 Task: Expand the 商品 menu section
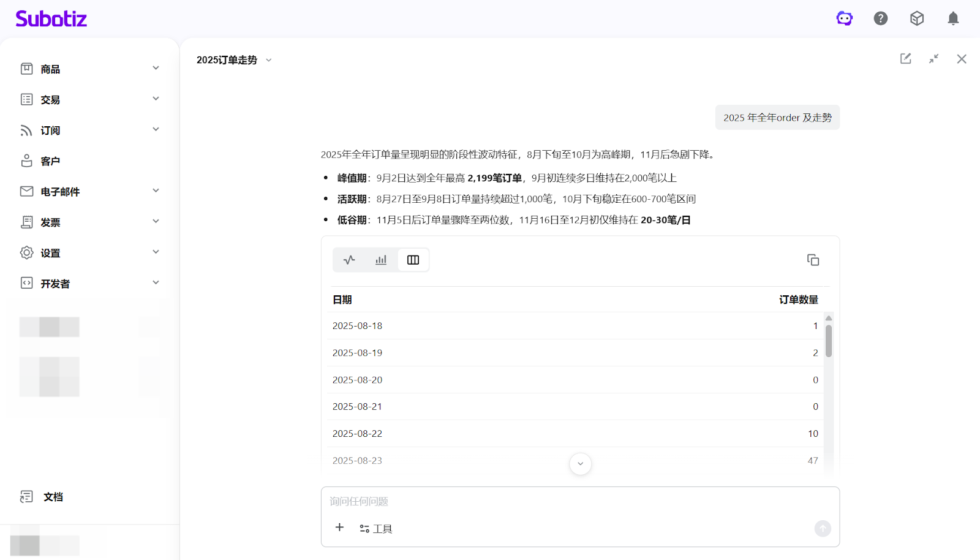tap(90, 69)
